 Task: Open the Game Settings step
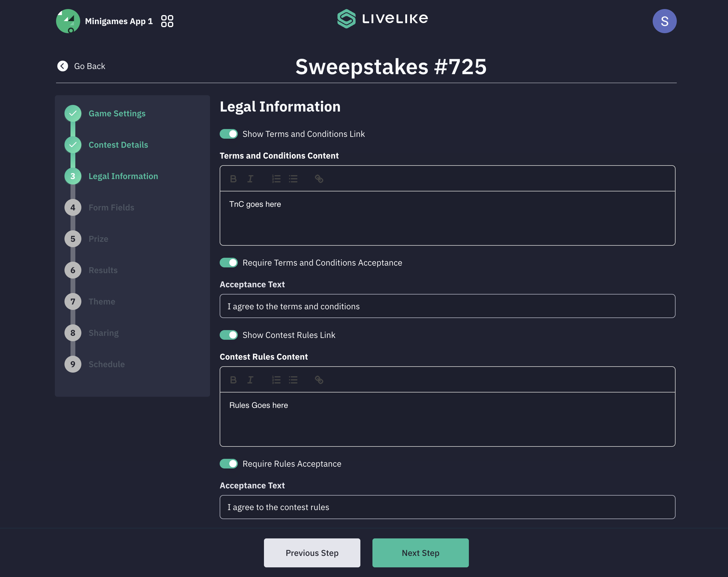[x=117, y=114]
